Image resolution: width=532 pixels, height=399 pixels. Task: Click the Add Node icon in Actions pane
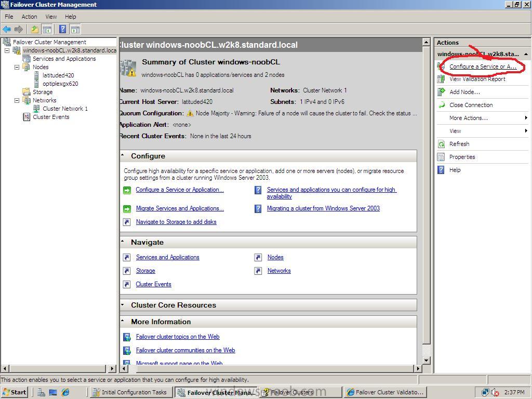tap(441, 91)
